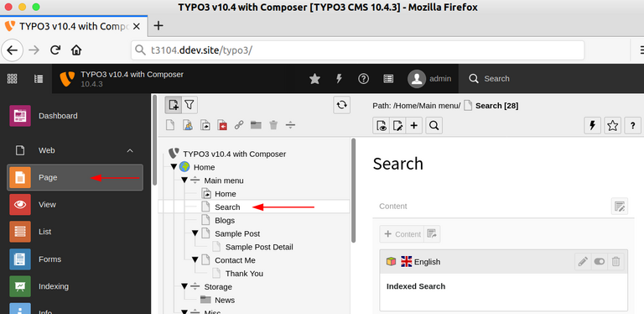This screenshot has width=644, height=314.
Task: Select the Thank You page
Action: click(244, 274)
